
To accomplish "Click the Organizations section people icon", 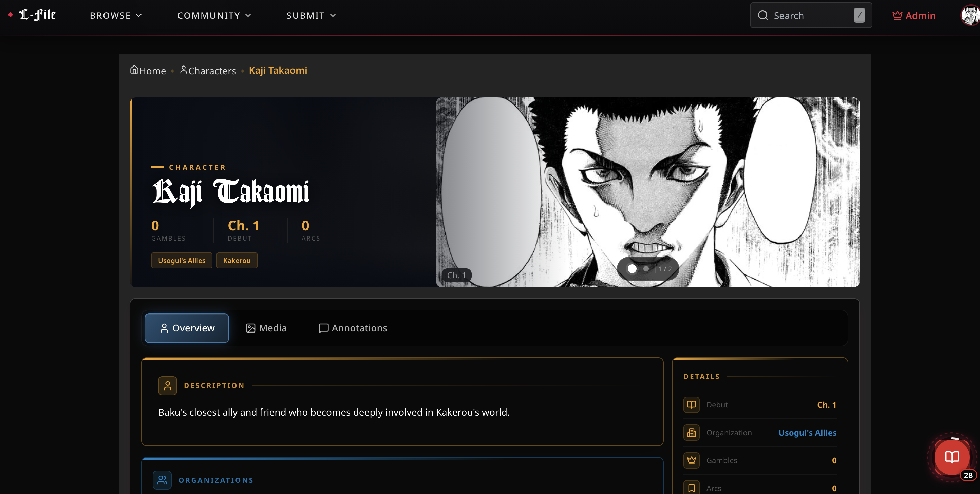I will point(162,480).
